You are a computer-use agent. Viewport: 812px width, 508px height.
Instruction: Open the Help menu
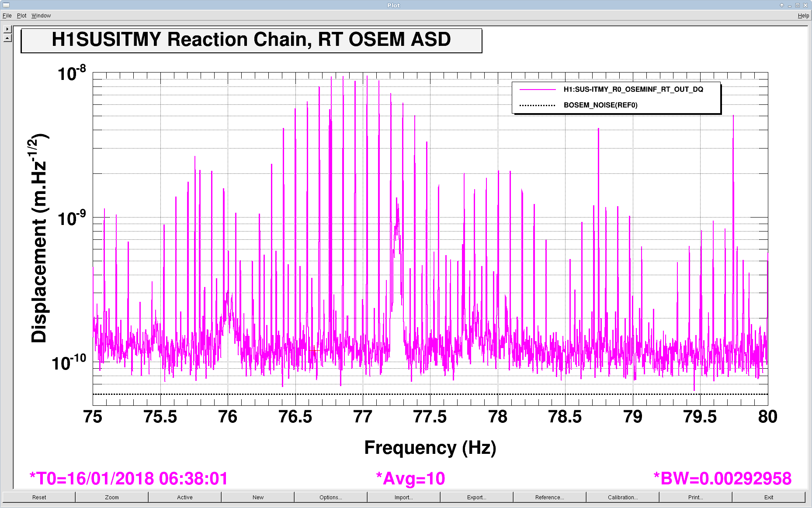(803, 16)
